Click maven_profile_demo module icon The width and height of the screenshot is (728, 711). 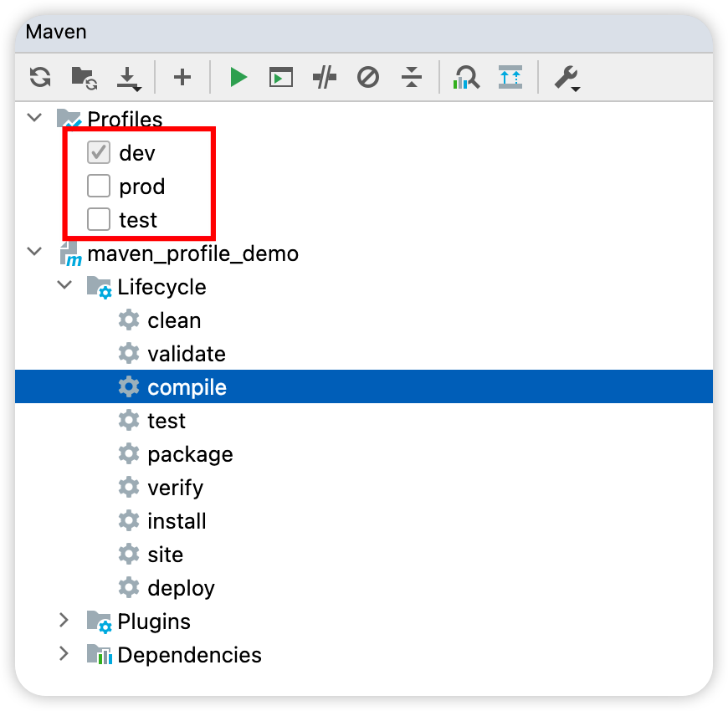click(x=70, y=253)
